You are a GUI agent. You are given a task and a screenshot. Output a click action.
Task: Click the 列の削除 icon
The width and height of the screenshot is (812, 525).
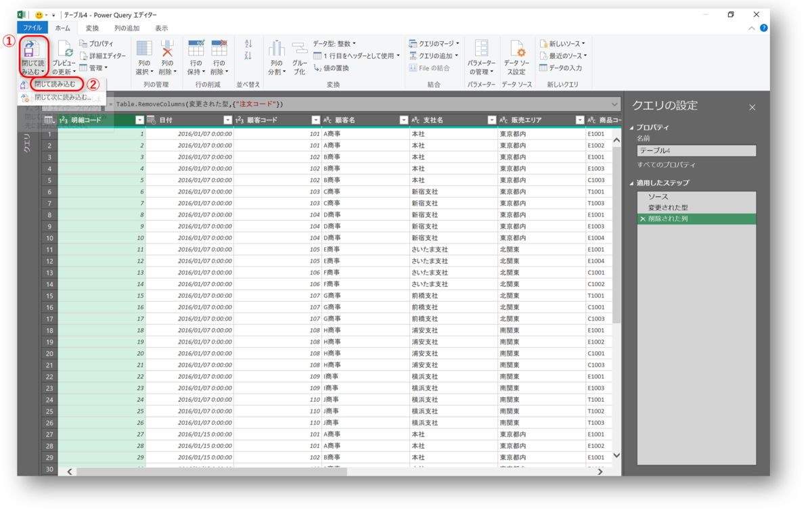point(167,49)
